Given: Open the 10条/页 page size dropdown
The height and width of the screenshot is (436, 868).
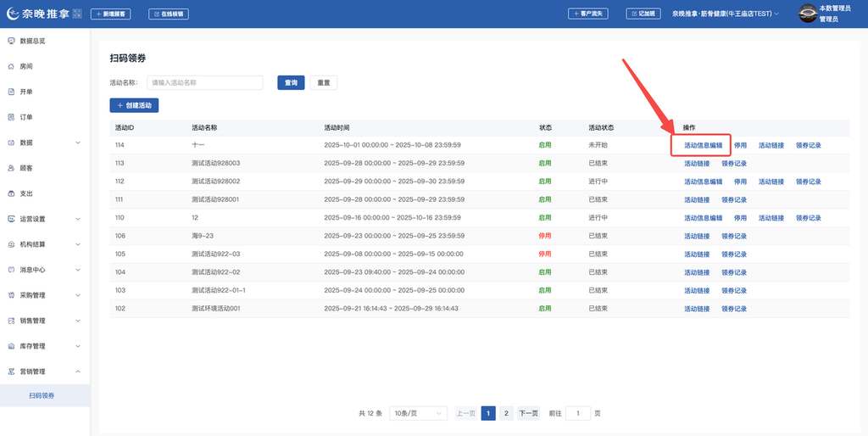Looking at the screenshot, I should pos(419,413).
